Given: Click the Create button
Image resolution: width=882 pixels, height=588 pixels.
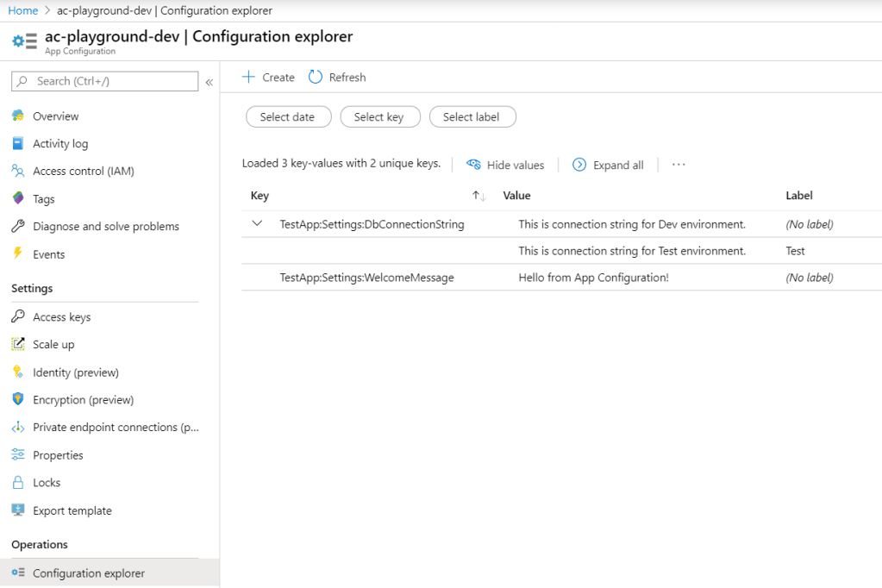Looking at the screenshot, I should click(268, 77).
